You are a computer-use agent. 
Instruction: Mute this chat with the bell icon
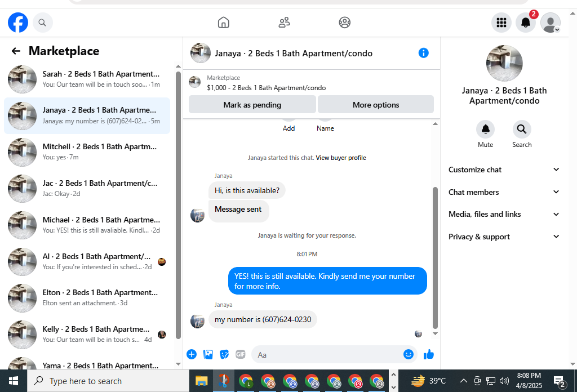coord(485,129)
